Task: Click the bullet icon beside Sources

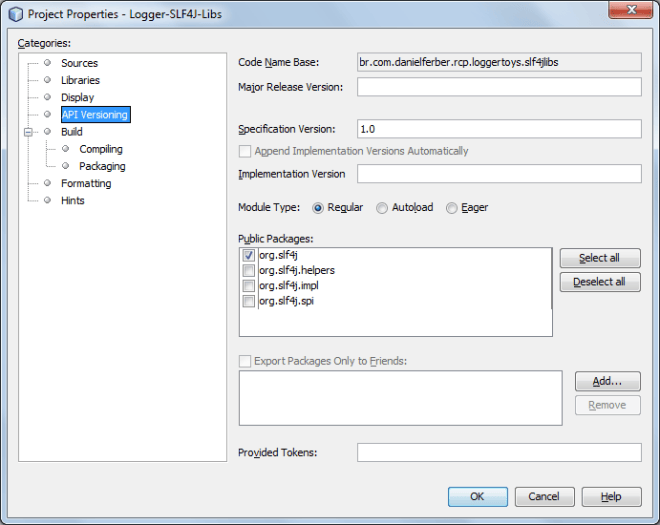Action: pyautogui.click(x=47, y=63)
